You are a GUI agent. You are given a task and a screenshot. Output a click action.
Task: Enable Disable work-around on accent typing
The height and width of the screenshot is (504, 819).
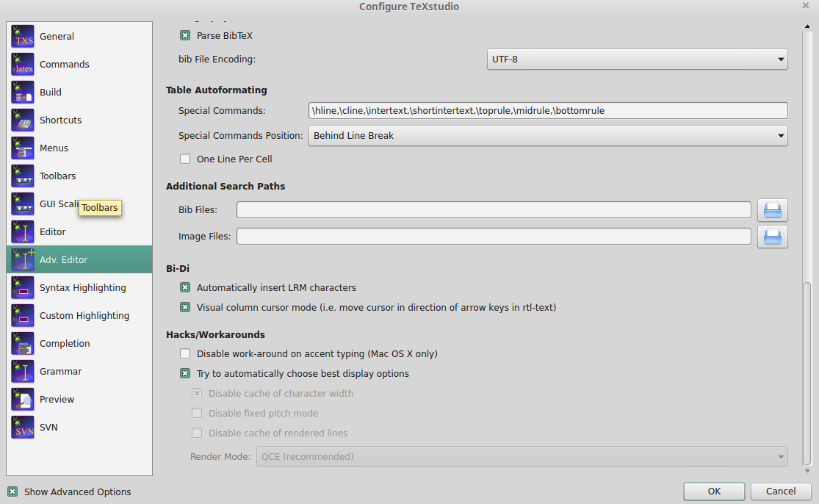click(185, 353)
